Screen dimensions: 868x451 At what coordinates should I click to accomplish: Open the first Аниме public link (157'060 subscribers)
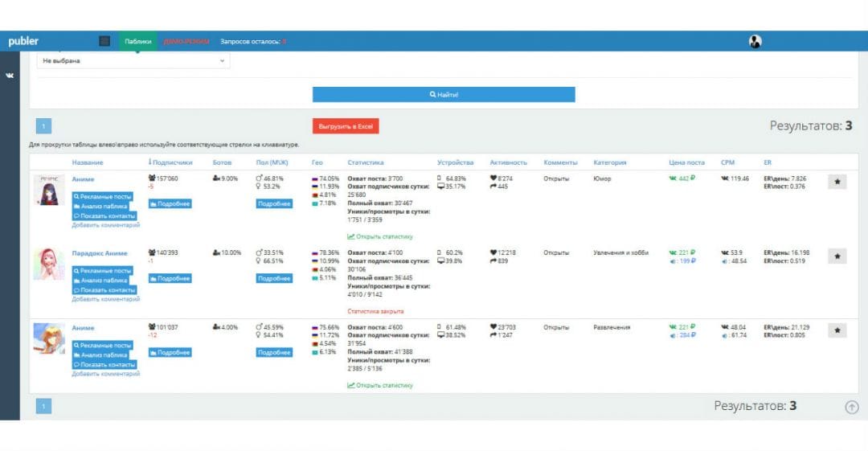[x=83, y=179]
